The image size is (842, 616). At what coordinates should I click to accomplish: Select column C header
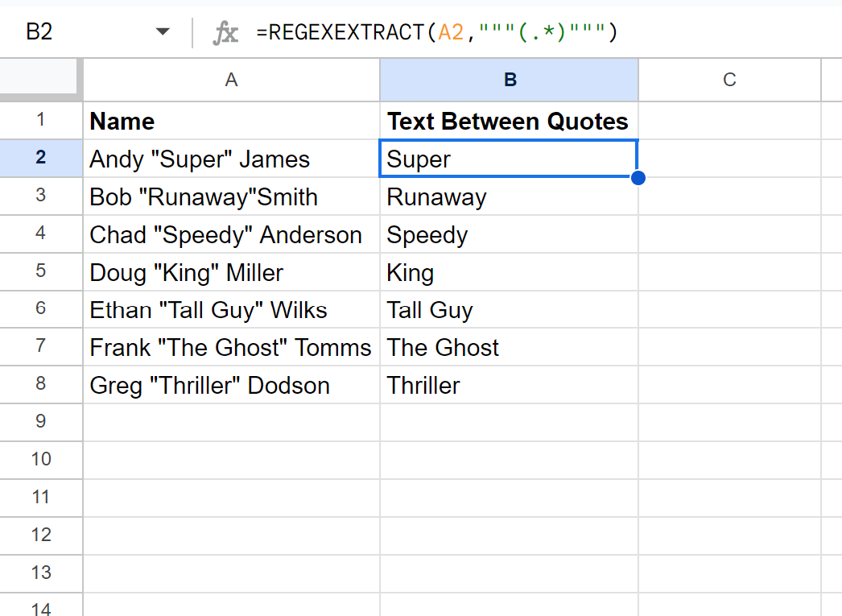729,79
